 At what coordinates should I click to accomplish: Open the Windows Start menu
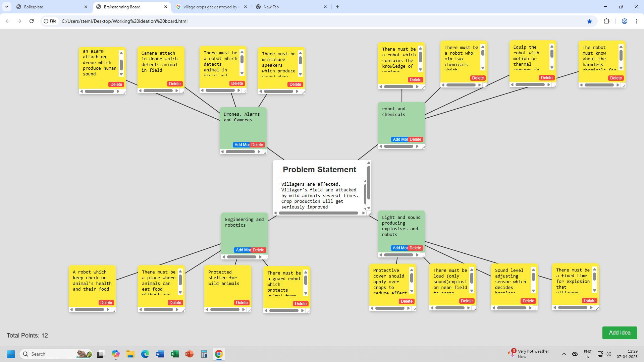click(11, 354)
